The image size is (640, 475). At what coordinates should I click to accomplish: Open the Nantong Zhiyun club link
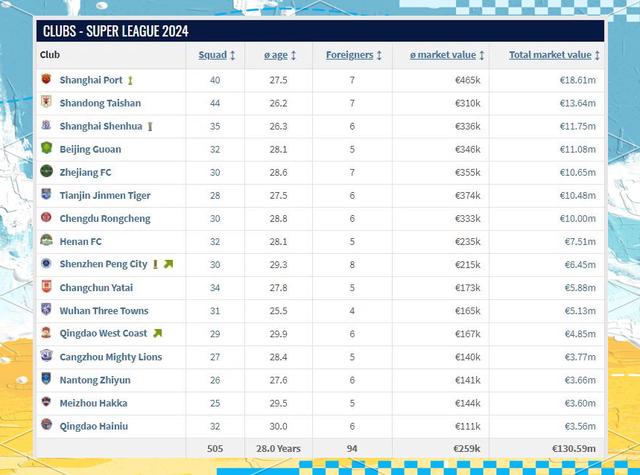pos(95,380)
